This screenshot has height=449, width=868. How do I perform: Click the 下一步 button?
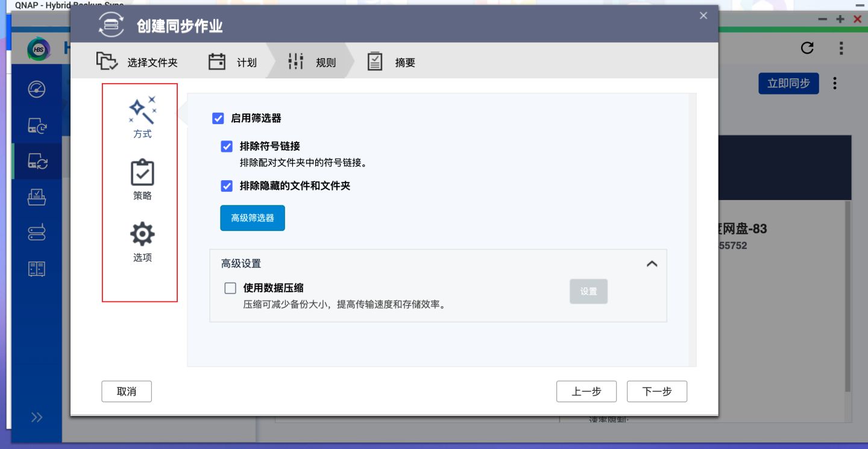(657, 391)
